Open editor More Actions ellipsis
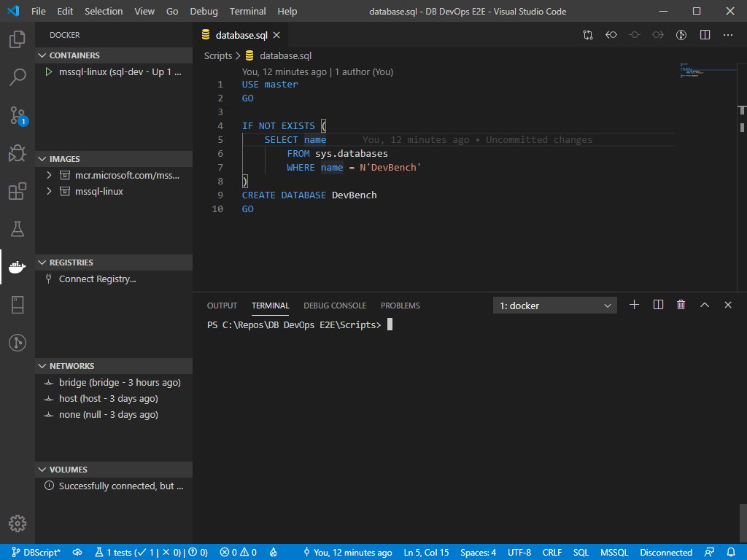747x560 pixels. 728,35
